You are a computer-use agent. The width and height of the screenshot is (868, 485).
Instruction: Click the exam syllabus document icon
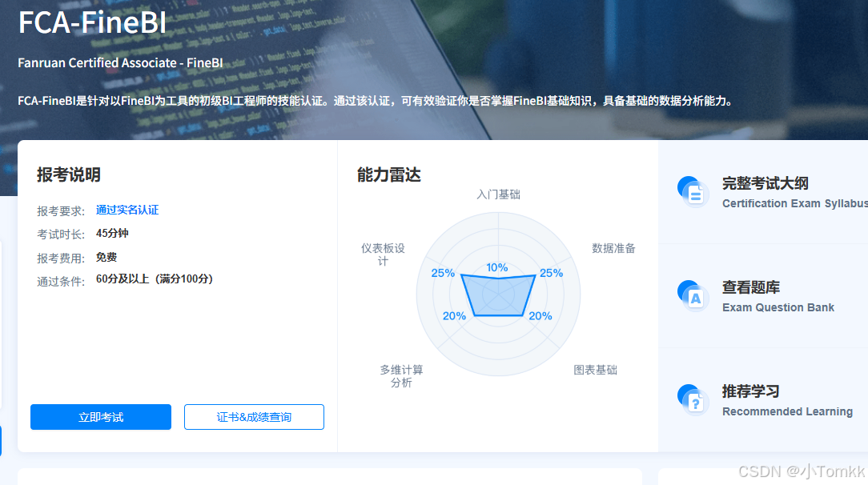coord(693,191)
